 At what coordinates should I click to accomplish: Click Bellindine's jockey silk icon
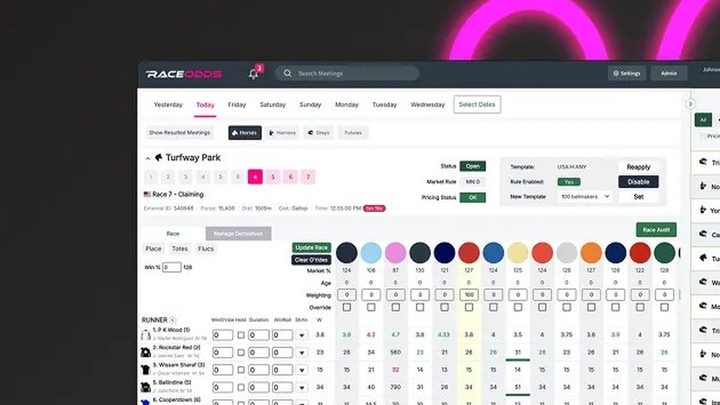[146, 387]
